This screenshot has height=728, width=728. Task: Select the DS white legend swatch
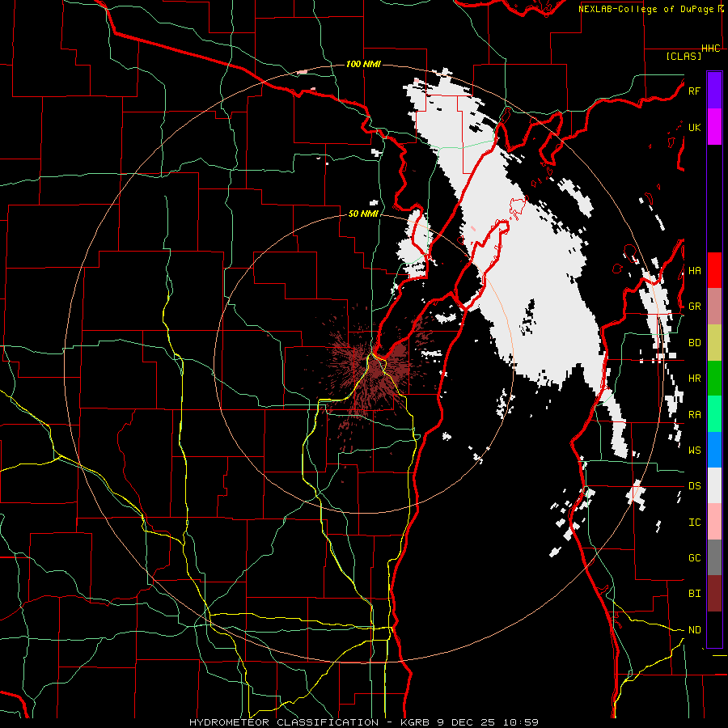pos(714,485)
